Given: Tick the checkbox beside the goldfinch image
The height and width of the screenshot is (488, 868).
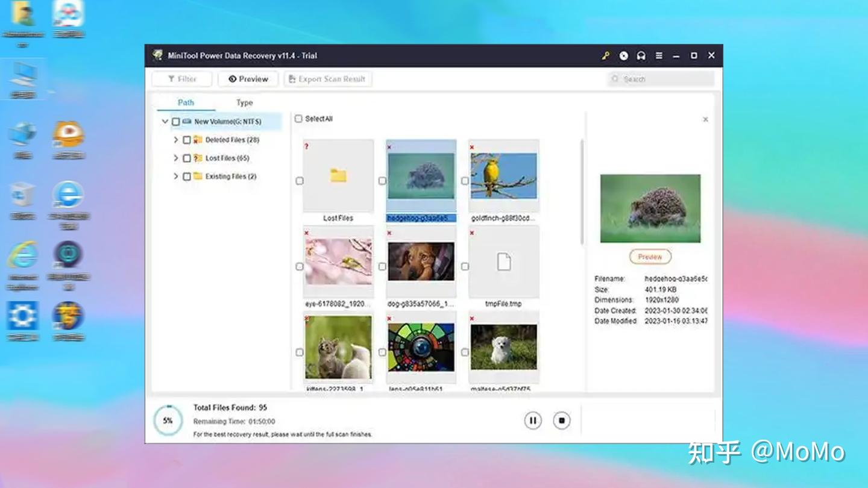Looking at the screenshot, I should click(465, 181).
